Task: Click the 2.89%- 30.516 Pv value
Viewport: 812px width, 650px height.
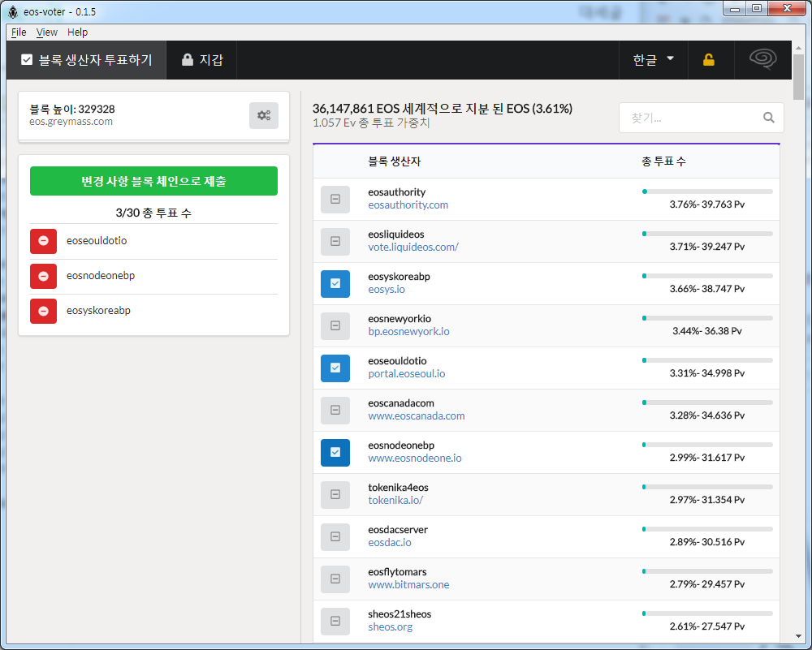Action: (707, 542)
